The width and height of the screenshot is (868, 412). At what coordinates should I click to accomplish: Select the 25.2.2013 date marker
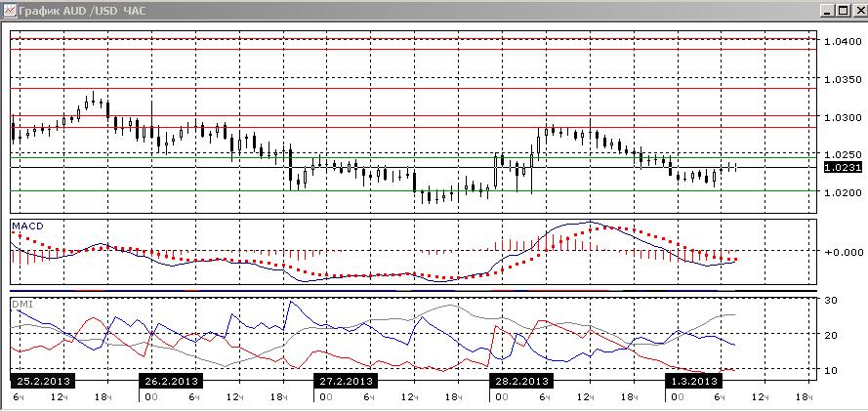click(42, 382)
